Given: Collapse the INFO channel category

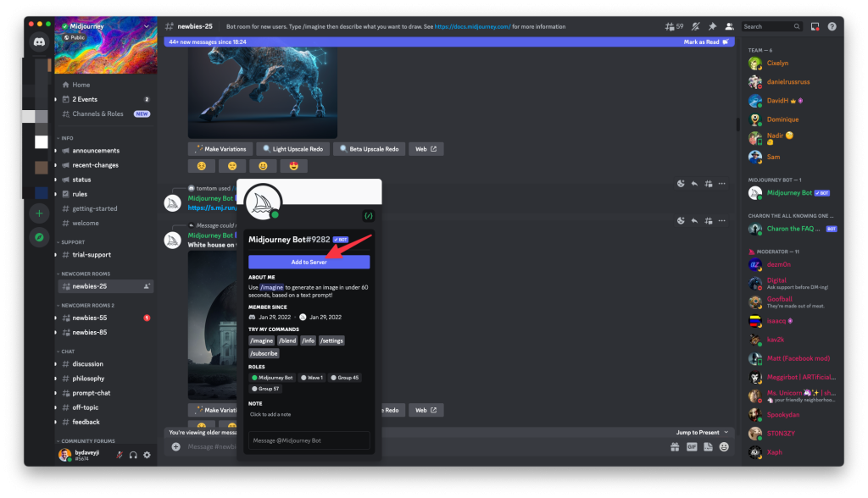Looking at the screenshot, I should [x=65, y=138].
